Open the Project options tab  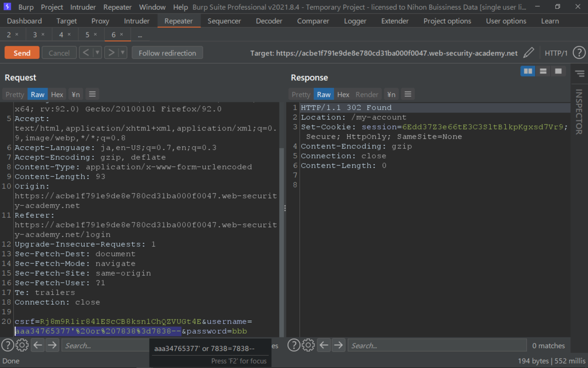[447, 21]
